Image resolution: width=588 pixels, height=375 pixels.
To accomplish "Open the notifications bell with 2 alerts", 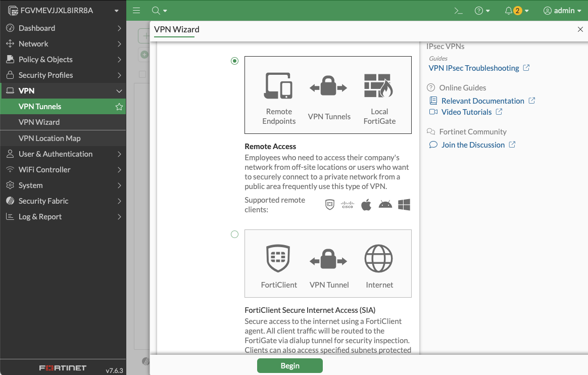I will [x=516, y=11].
